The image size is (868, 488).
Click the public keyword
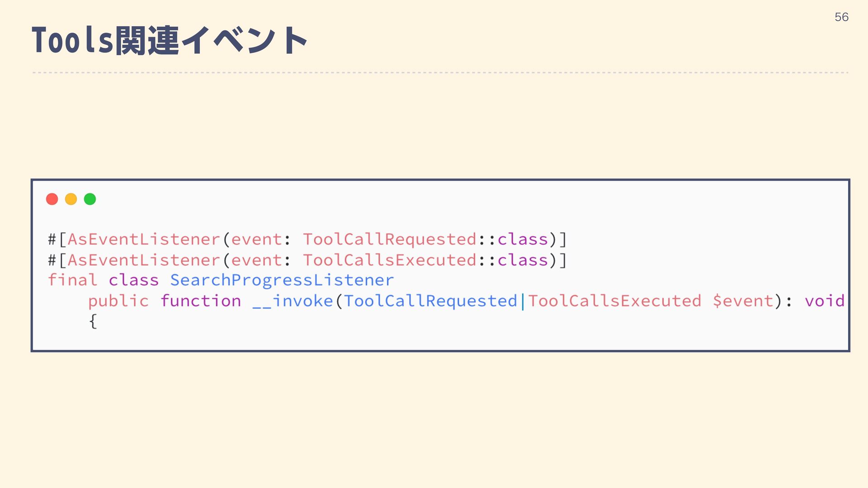[x=118, y=301]
